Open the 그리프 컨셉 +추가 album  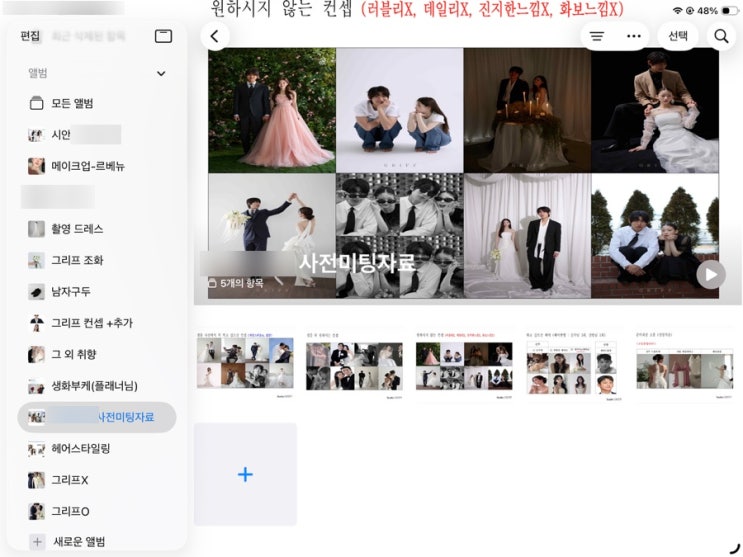[x=97, y=323]
